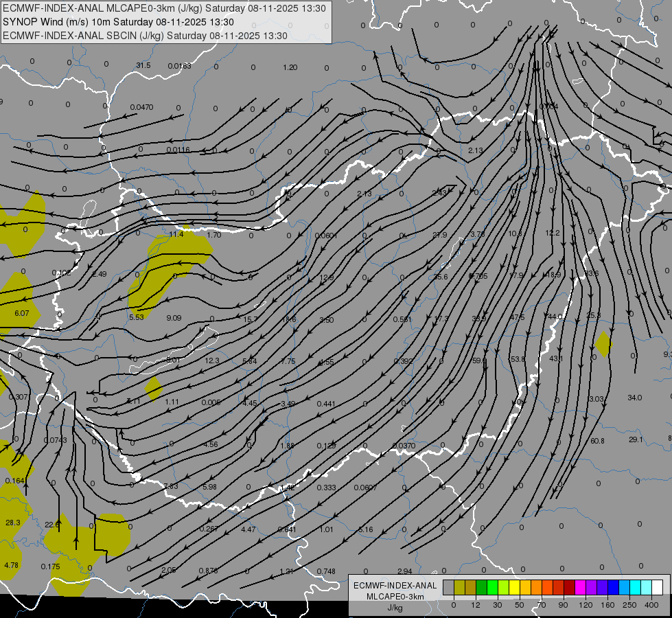Screen dimensions: 672x618
Task: Select the MLCAPE0-3km title line in the header
Action: pyautogui.click(x=164, y=8)
